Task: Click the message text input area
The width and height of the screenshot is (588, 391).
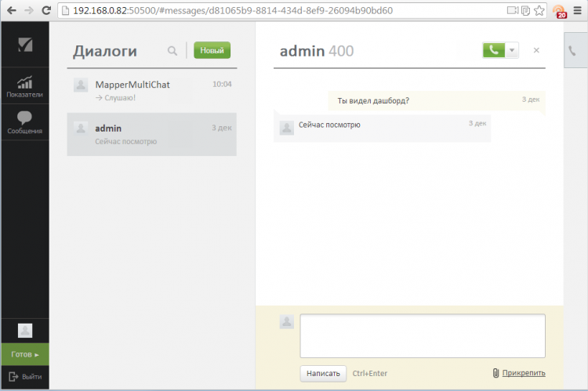Action: [x=422, y=335]
